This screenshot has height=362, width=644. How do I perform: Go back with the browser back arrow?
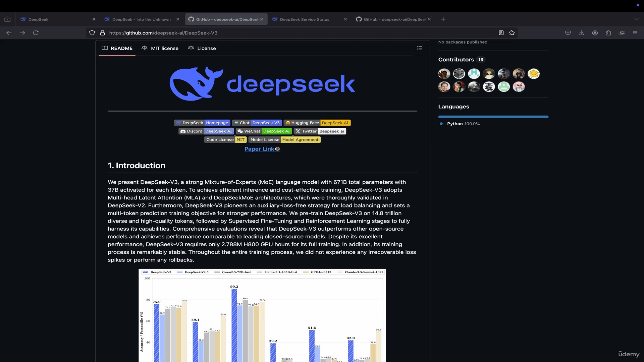9,33
